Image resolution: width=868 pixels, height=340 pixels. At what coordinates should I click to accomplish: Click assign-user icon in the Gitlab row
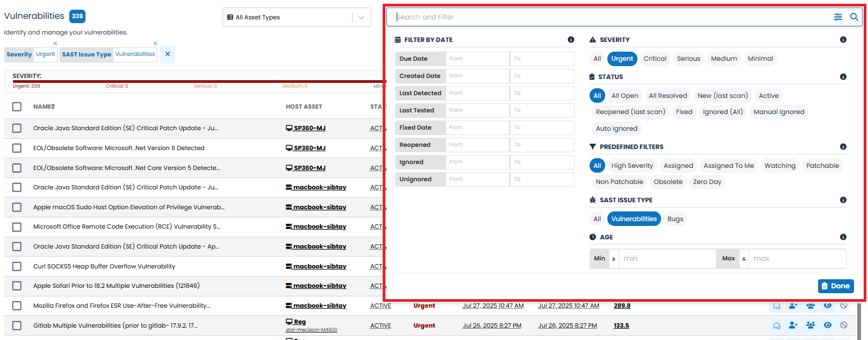(793, 325)
